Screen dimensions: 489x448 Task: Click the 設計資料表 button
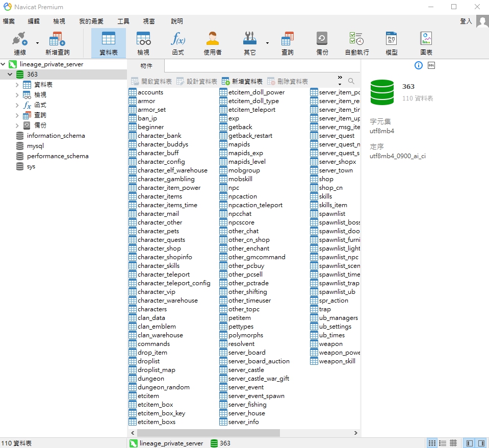coord(197,82)
